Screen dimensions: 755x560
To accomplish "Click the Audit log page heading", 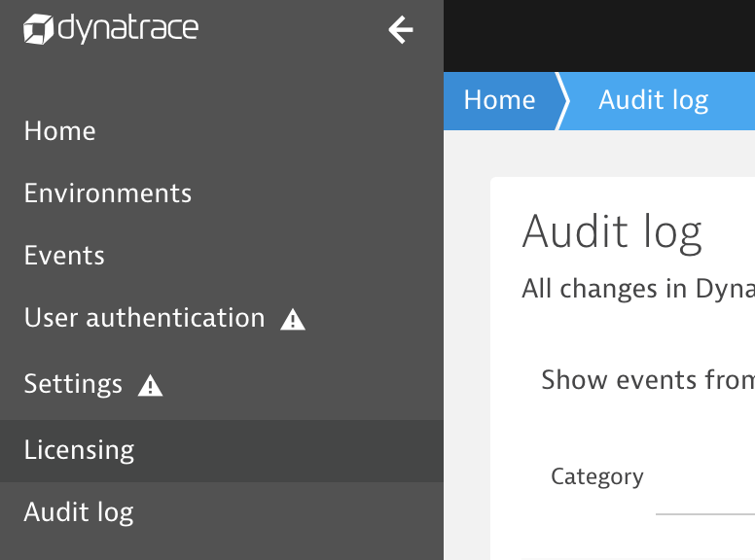I will (x=612, y=233).
